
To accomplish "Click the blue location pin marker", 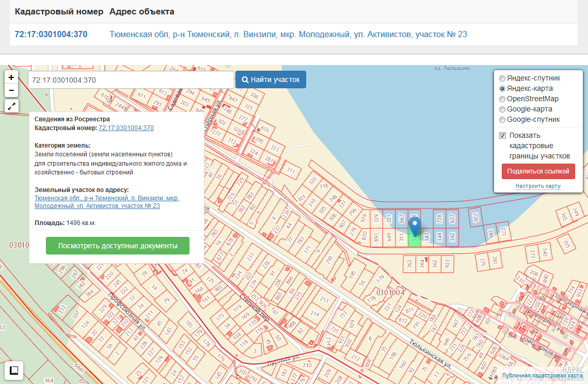I will pos(415,228).
